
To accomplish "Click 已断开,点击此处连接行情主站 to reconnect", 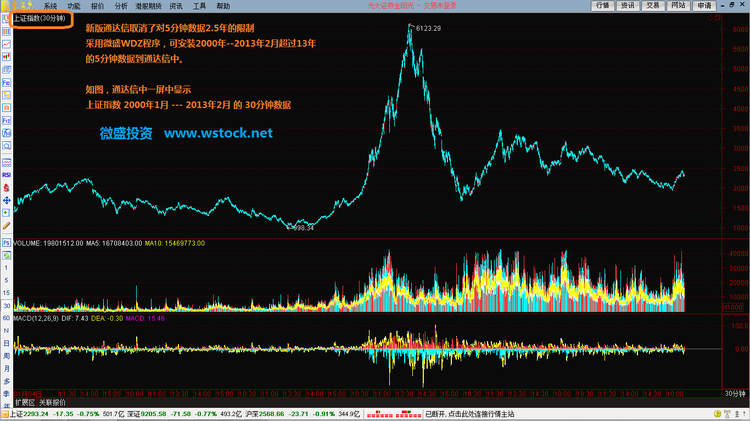I will click(470, 414).
